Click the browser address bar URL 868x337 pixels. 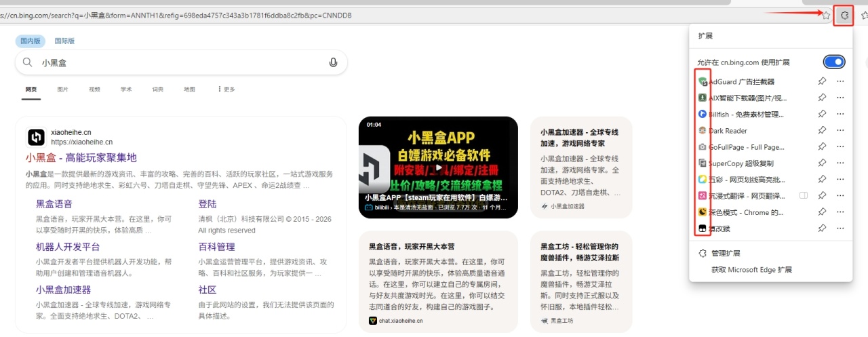(176, 15)
